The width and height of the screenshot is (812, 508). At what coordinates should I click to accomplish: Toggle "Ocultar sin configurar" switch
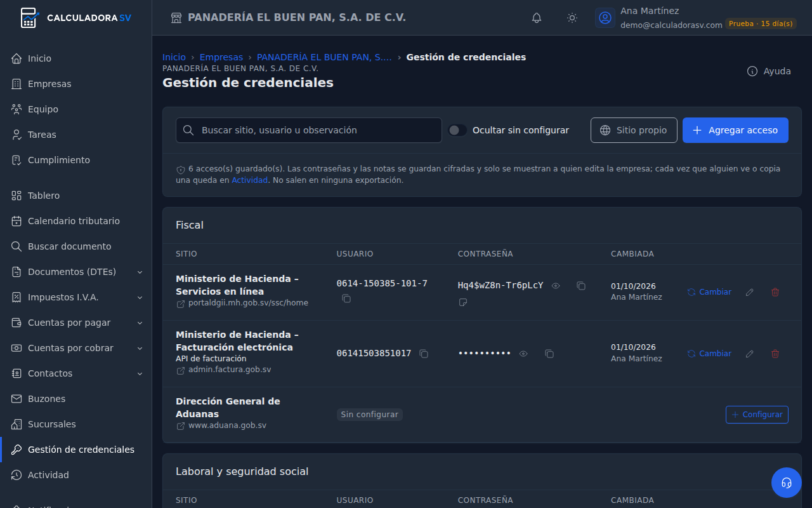[457, 130]
